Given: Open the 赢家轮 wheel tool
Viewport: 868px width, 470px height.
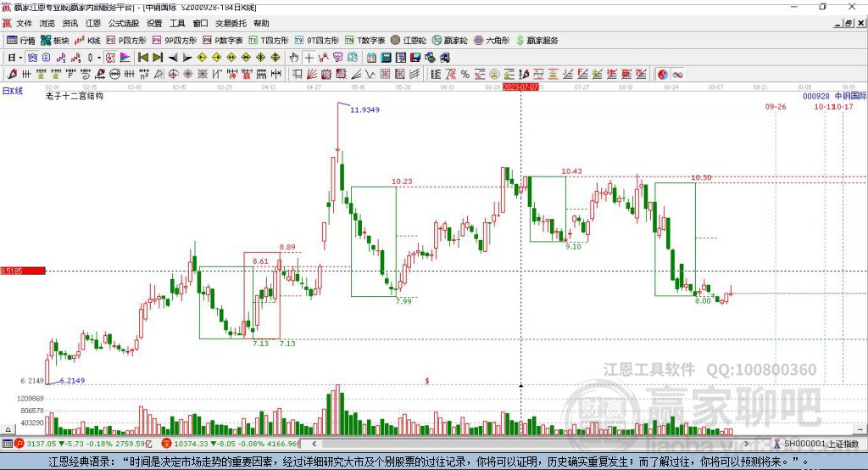Looking at the screenshot, I should coord(450,41).
